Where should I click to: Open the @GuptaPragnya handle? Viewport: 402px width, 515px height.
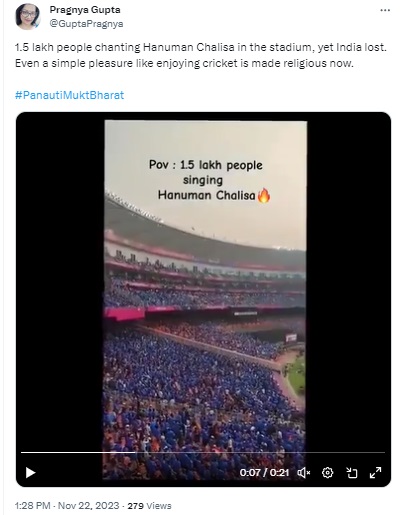86,24
